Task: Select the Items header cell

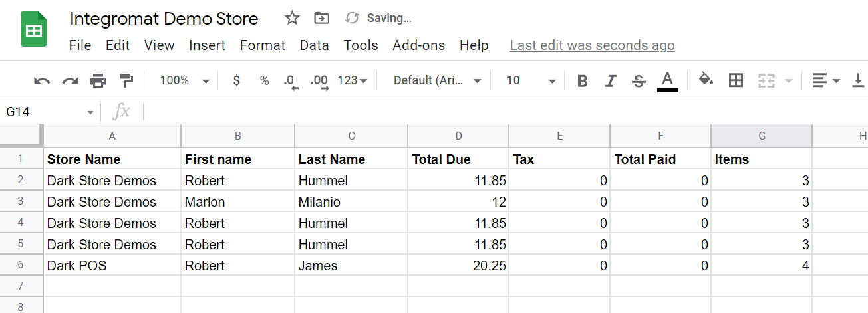Action: (762, 159)
